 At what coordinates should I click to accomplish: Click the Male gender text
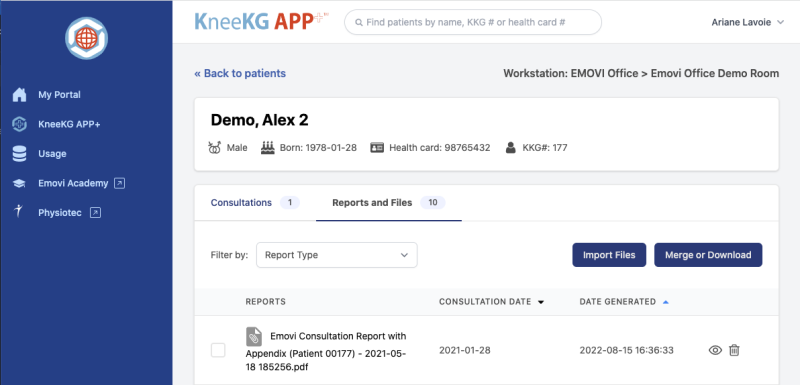(237, 148)
